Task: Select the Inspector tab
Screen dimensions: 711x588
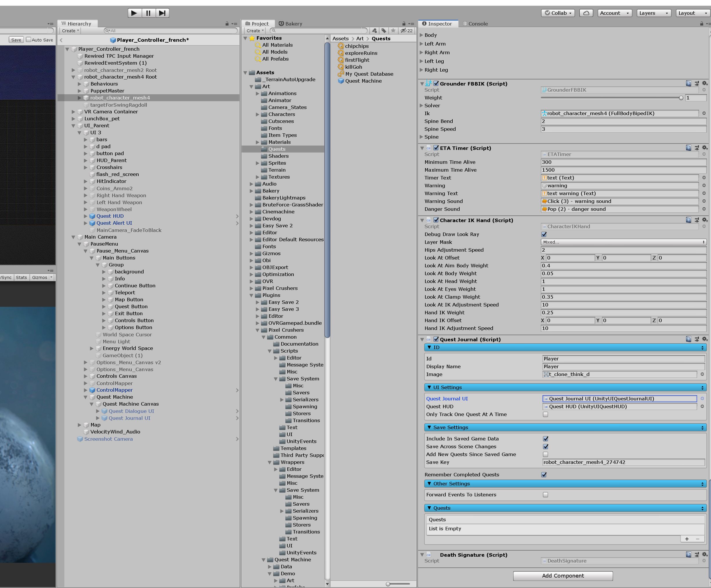Action: pos(439,23)
